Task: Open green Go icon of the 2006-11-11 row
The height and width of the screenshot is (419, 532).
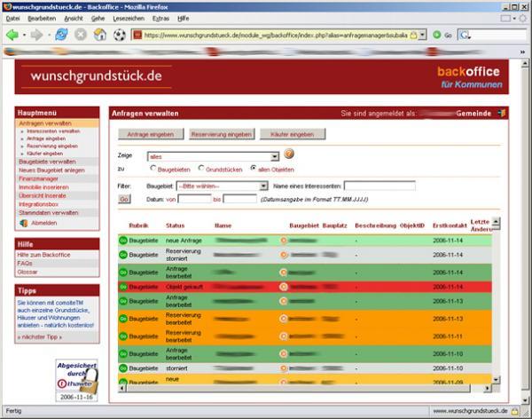Action: pos(123,336)
